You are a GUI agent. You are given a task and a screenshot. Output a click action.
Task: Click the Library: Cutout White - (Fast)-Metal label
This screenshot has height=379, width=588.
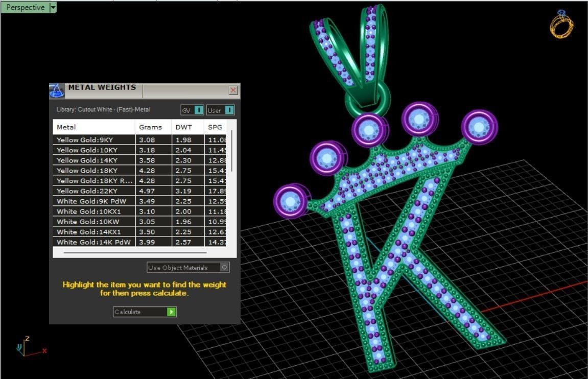point(103,109)
